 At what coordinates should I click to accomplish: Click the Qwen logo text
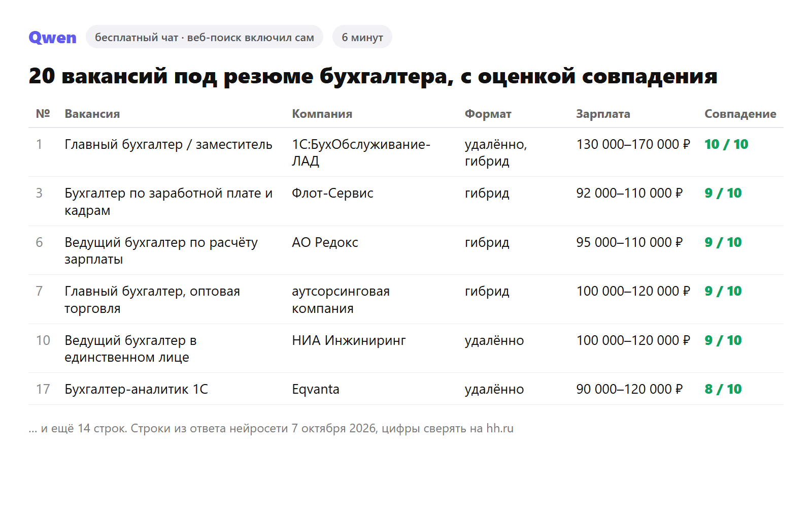click(52, 37)
